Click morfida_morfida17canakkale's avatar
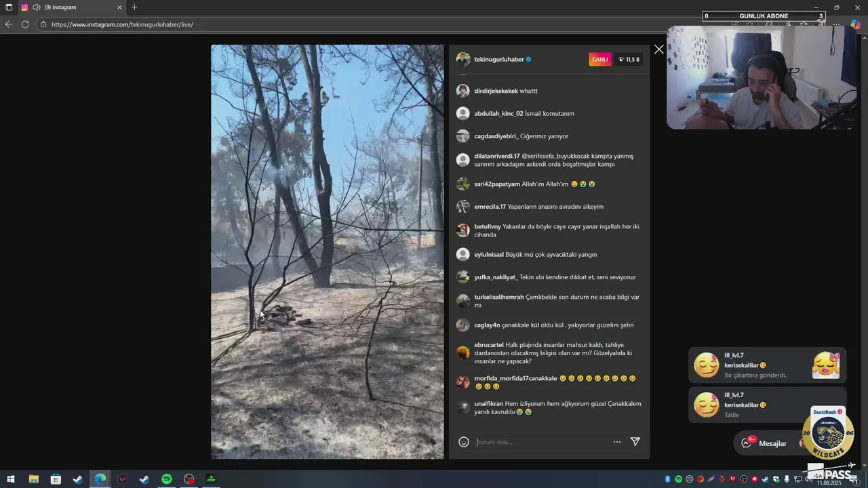Screen dimensions: 868x488 463,382
